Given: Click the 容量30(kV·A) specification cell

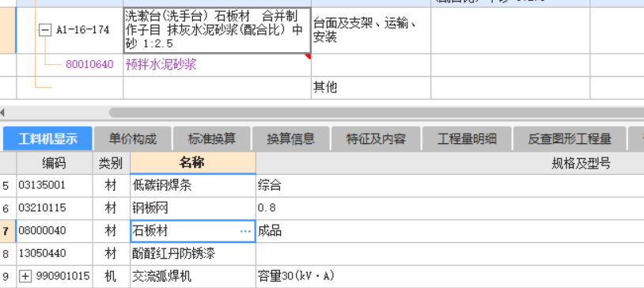Looking at the screenshot, I should click(x=449, y=276).
